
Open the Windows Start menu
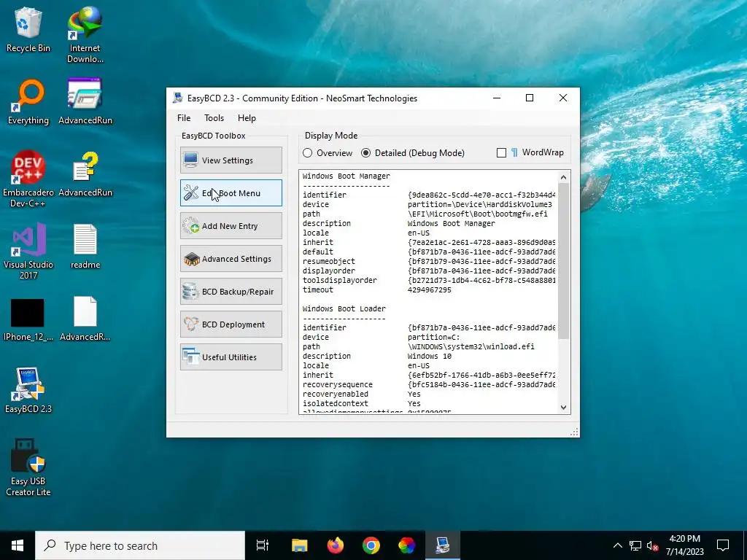[x=18, y=545]
